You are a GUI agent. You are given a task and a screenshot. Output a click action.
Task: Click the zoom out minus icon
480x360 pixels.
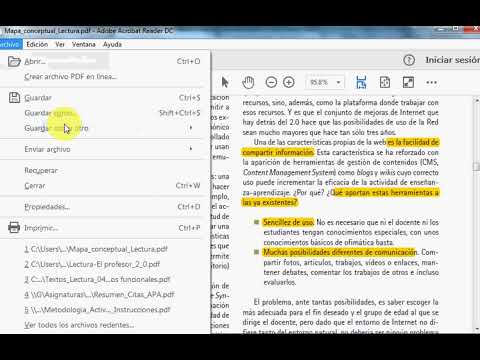coord(271,82)
